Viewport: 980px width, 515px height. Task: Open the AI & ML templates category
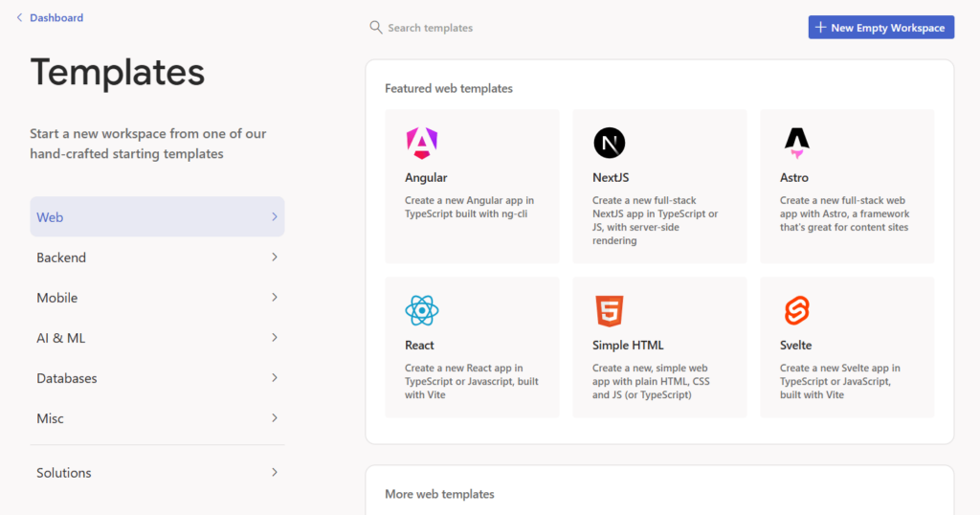158,338
